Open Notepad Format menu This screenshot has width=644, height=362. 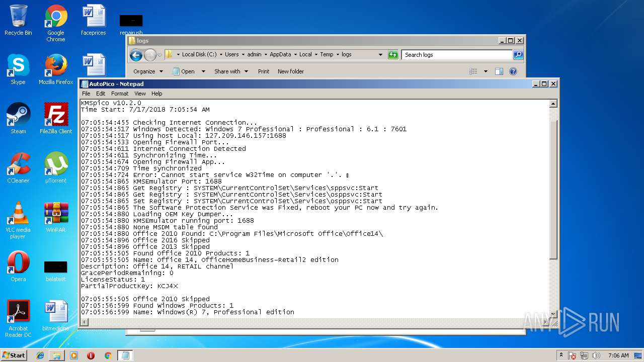(120, 94)
